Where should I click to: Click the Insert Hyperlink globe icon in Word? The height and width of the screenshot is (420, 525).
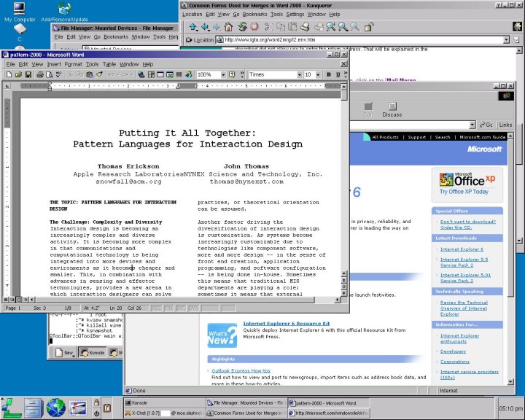(x=141, y=74)
